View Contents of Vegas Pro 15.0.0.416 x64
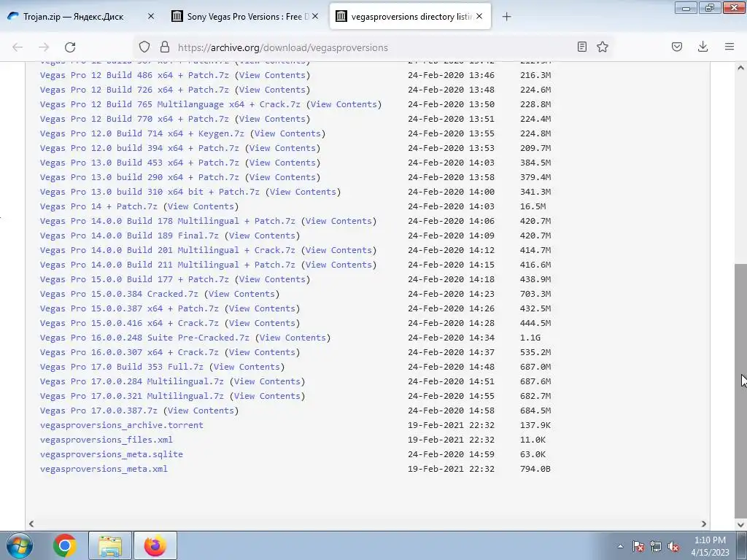Viewport: 747px width, 560px height. pyautogui.click(x=262, y=323)
